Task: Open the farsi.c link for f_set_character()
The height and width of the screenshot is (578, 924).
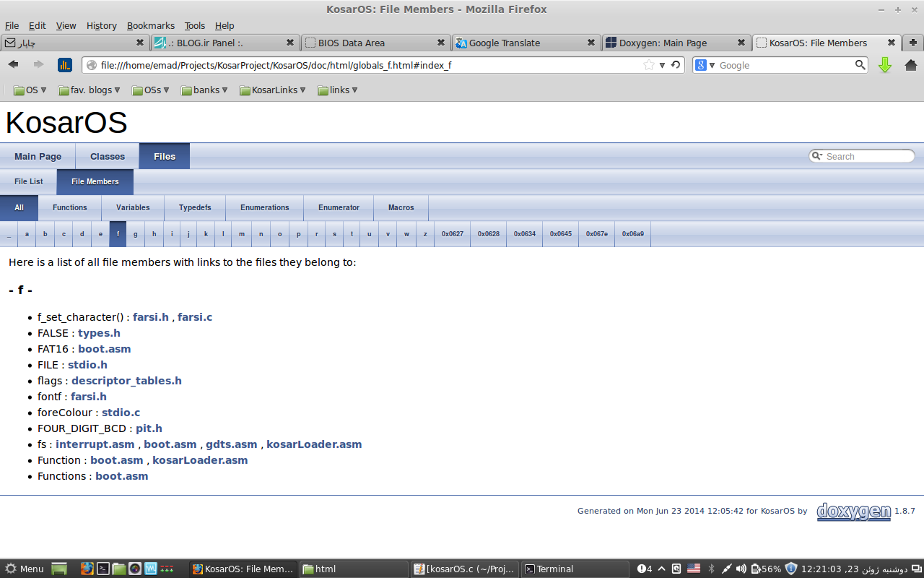Action: 195,317
